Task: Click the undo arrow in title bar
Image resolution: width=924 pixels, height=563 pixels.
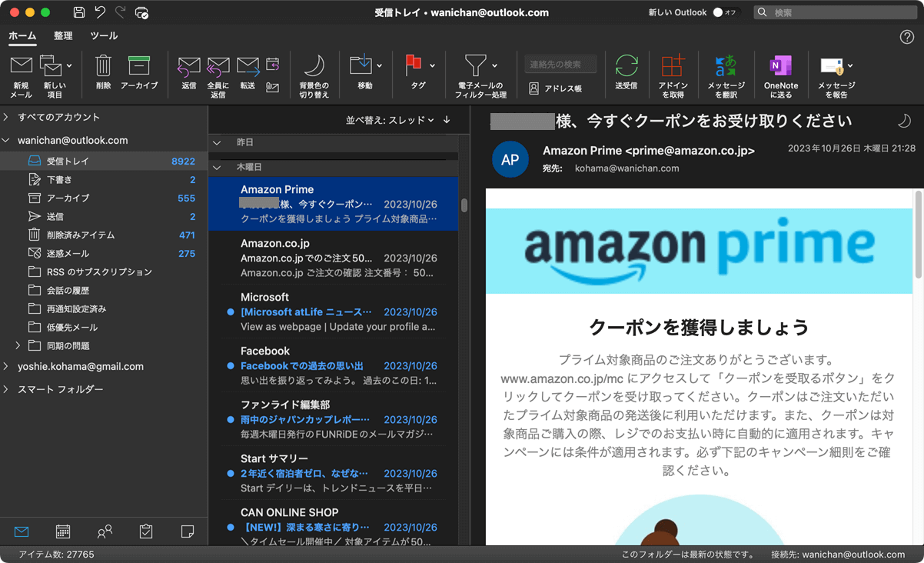Action: click(100, 12)
